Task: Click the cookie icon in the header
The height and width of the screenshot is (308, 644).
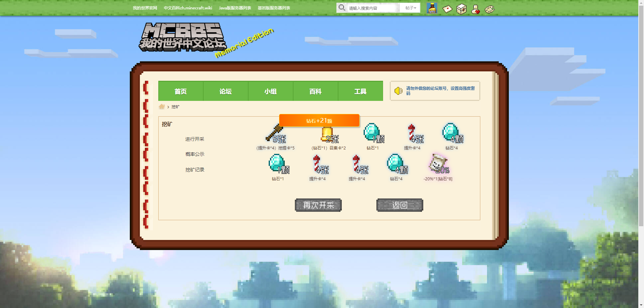Action: [x=490, y=9]
